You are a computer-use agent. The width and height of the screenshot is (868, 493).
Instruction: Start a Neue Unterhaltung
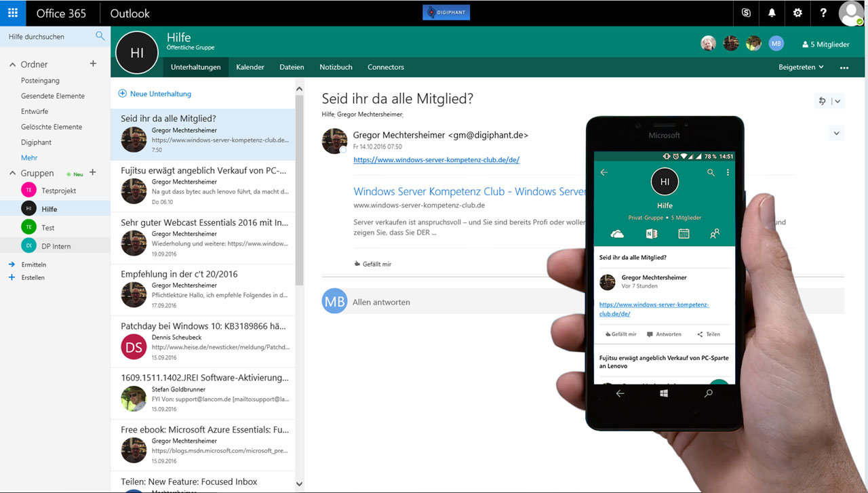tap(155, 94)
